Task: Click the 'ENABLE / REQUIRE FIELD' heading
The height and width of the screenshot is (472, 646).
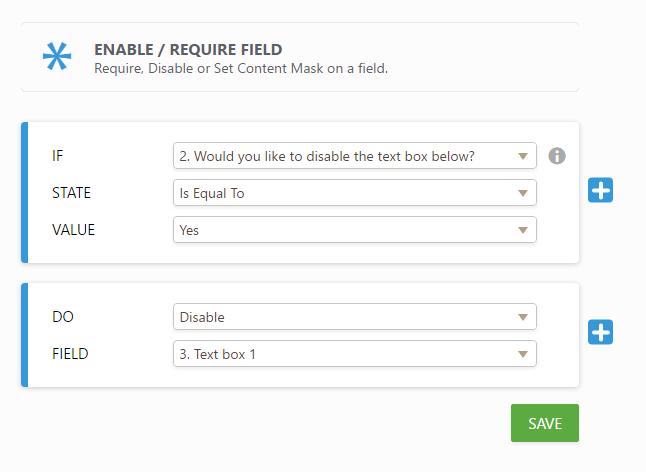Action: point(188,49)
